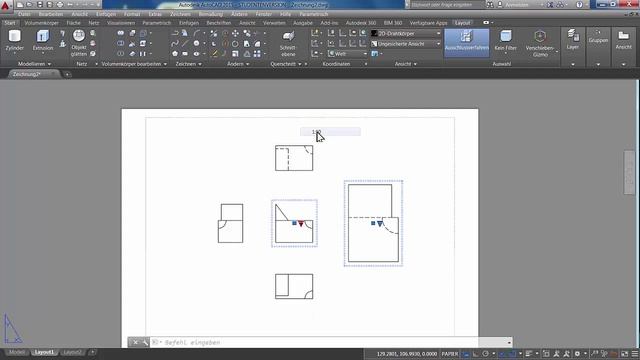Viewport: 640px width, 360px height.
Task: Open command line history dropdown arrow
Action: (509, 342)
